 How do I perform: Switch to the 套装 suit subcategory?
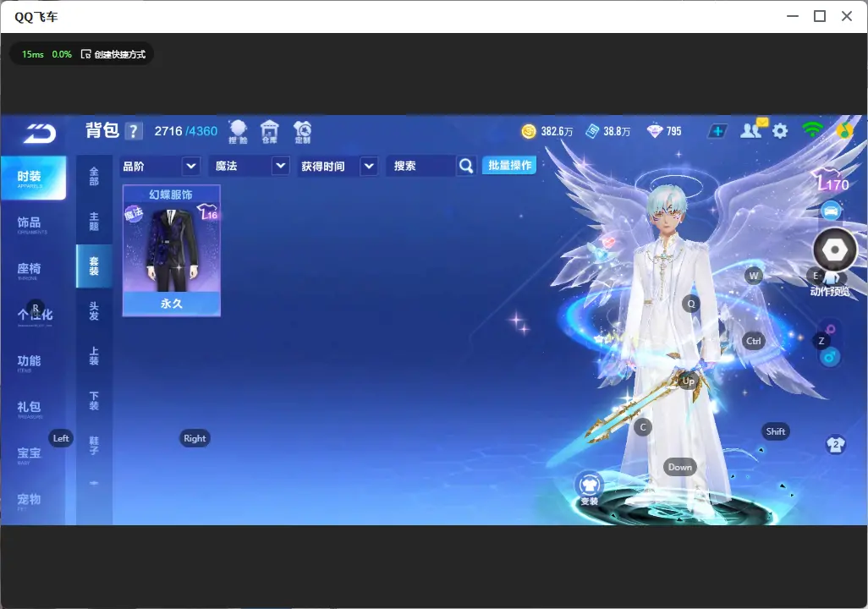tap(94, 266)
